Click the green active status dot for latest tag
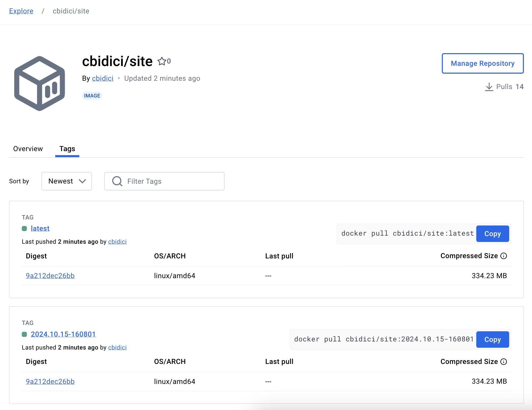This screenshot has width=532, height=410. (25, 229)
